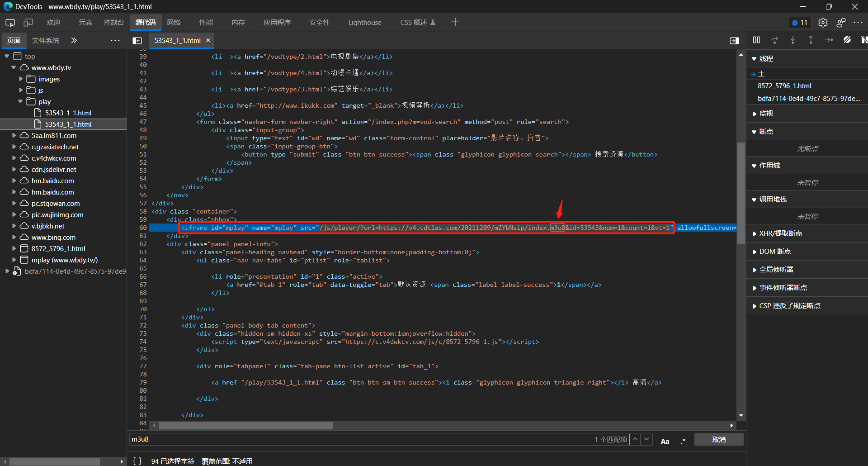This screenshot has width=868, height=466.
Task: Click the feedback/profile icon in toolbar
Action: point(841,23)
